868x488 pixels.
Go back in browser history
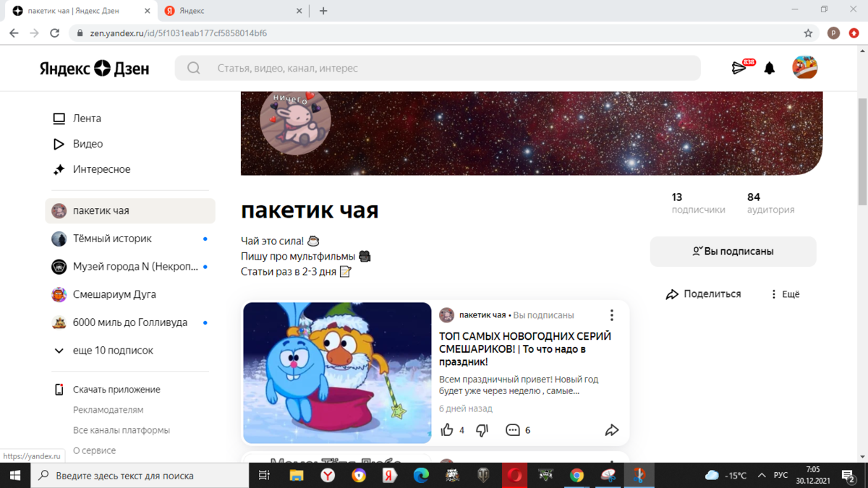click(14, 33)
